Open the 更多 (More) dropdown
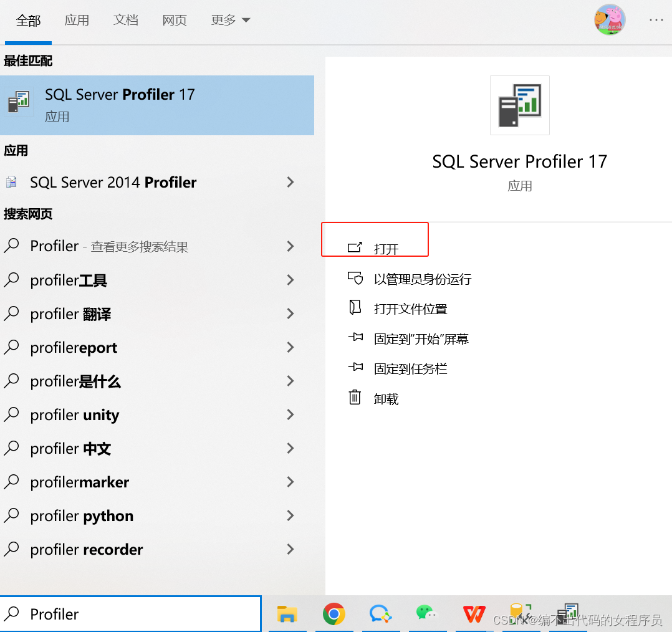 230,20
